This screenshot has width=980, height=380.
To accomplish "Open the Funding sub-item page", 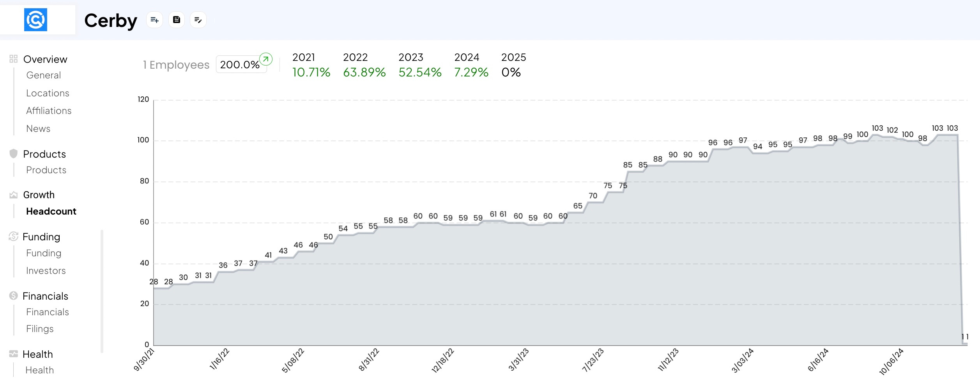I will click(x=44, y=253).
